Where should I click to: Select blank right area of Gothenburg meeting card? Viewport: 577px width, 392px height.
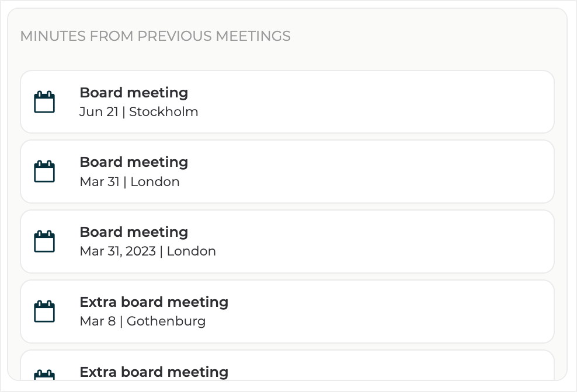coord(409,311)
